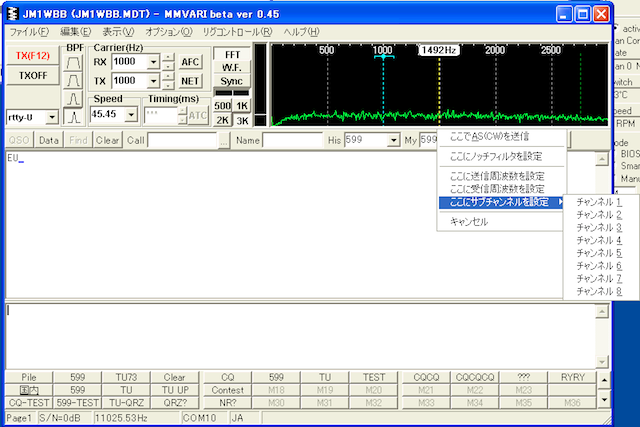Viewport: 640px width, 427px height.
Task: Select チャンネル 8 in the submenu
Action: (599, 291)
